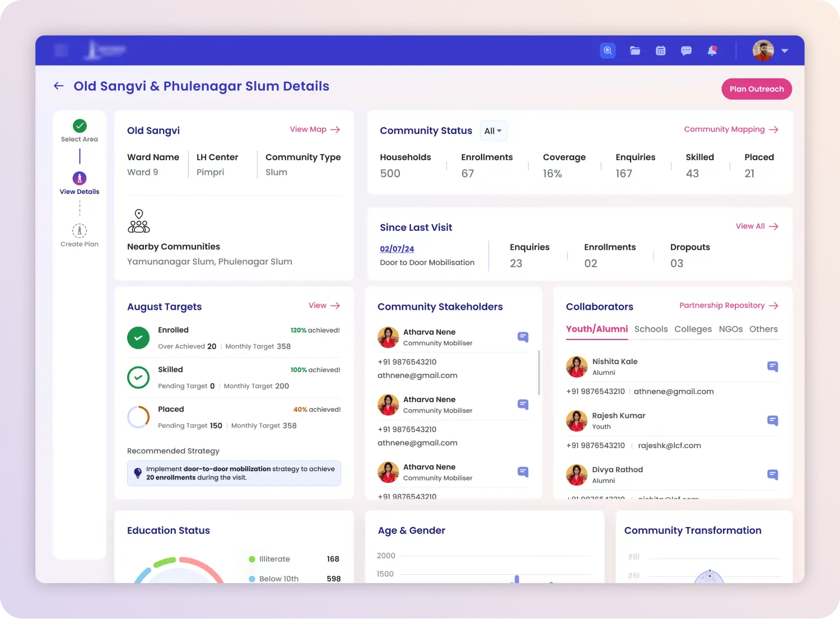Open the calendar icon in header
Viewport: 840px width, 619px height.
(x=661, y=50)
